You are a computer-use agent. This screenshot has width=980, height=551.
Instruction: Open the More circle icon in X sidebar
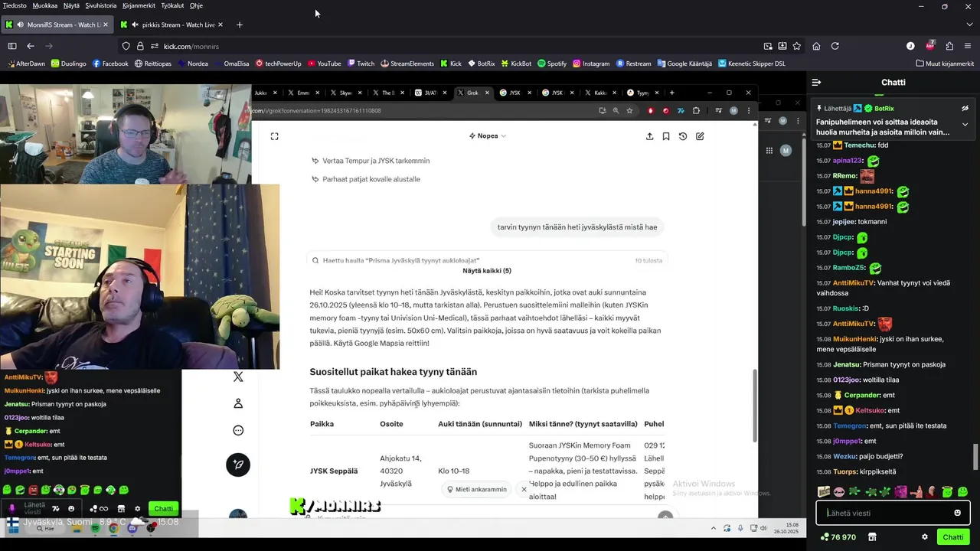pyautogui.click(x=238, y=430)
